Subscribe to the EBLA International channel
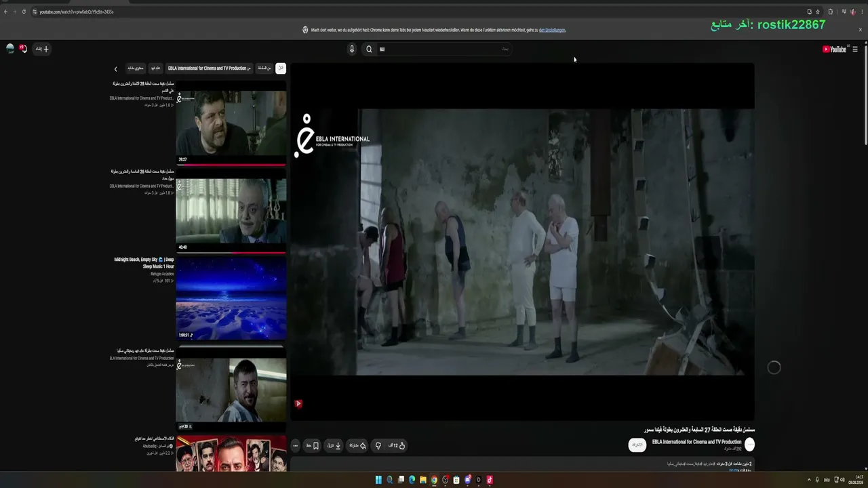868x488 pixels. 637,445
